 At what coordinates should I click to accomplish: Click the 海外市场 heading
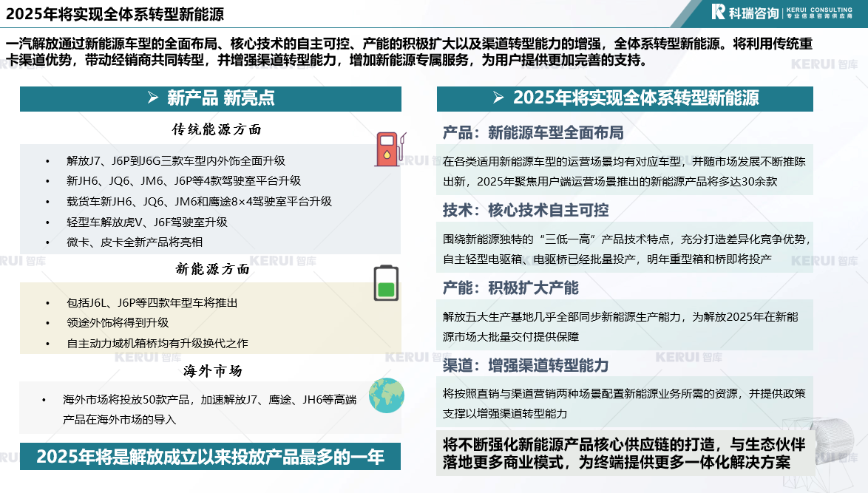click(x=213, y=371)
